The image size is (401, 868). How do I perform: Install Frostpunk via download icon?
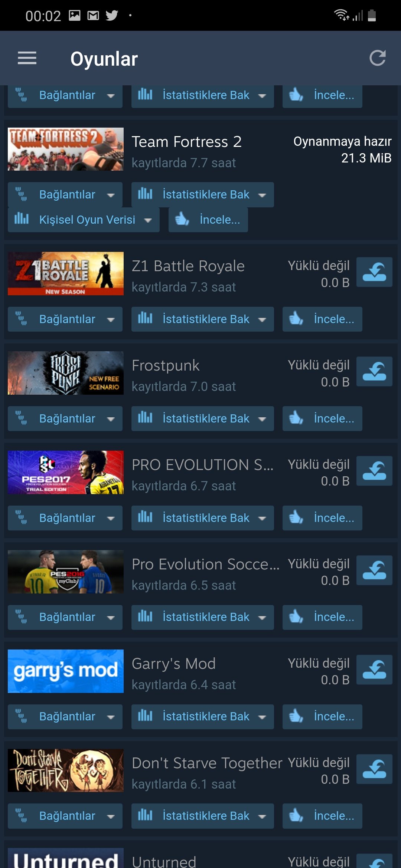coord(374,371)
